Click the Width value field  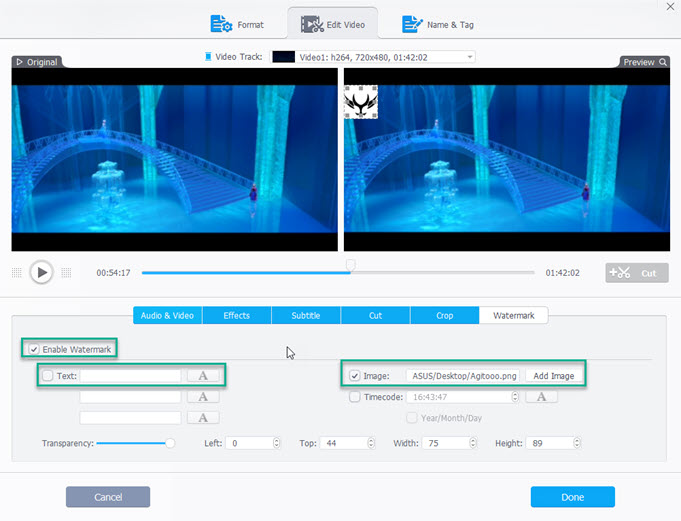point(446,443)
